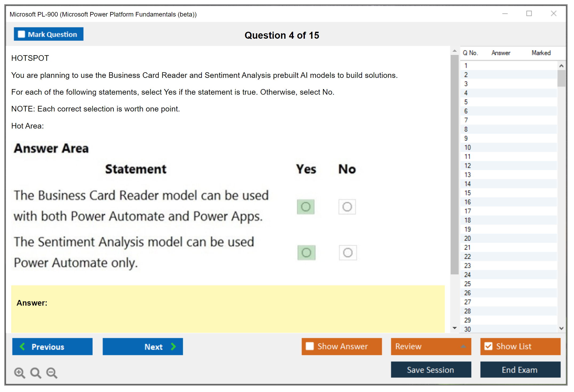Click the green right arrow on Next
This screenshot has height=392, width=574.
pyautogui.click(x=174, y=347)
